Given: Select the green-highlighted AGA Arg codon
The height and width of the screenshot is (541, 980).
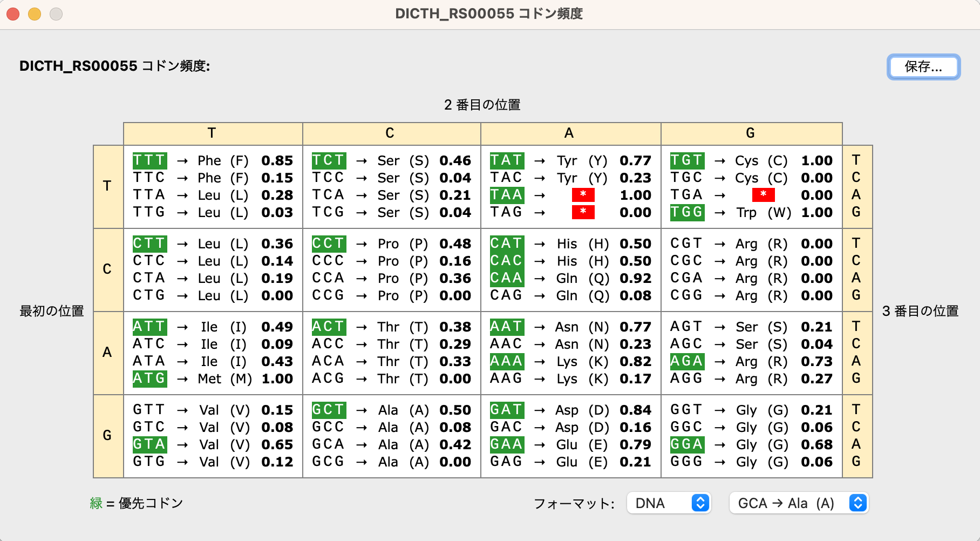Looking at the screenshot, I should pos(686,361).
